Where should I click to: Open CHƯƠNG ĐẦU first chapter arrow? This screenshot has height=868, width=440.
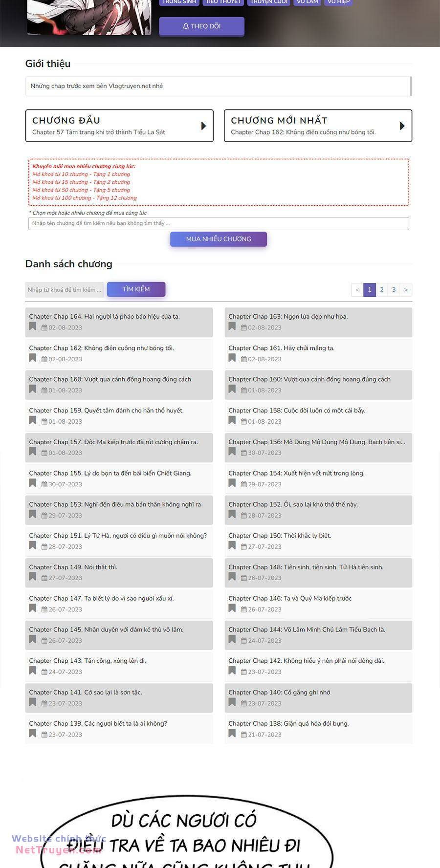[x=203, y=126]
